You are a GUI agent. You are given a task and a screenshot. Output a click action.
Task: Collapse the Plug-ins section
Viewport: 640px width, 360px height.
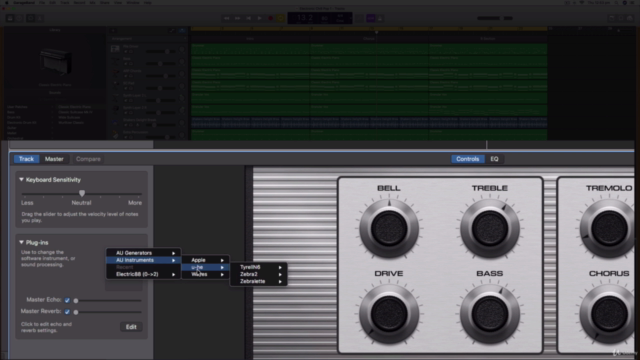click(21, 242)
